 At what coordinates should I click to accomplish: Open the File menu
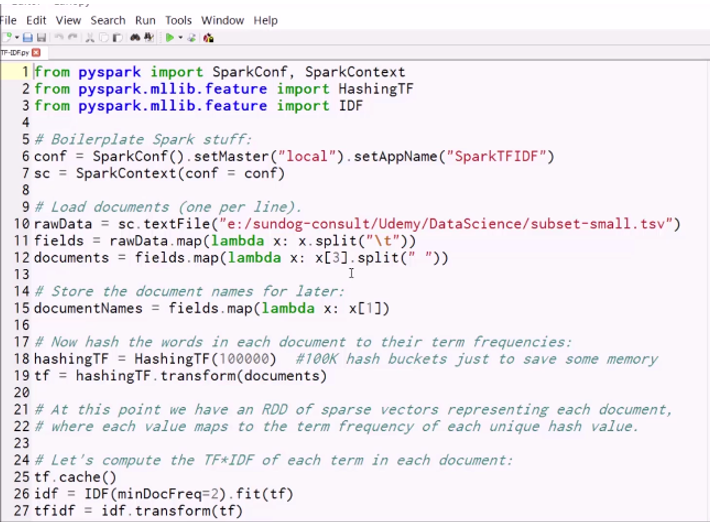click(x=8, y=20)
